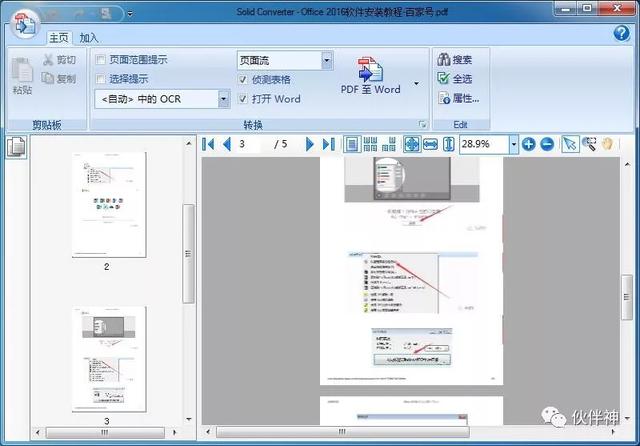Enable the 页面范围提示 checkbox
Image resolution: width=640 pixels, height=446 pixels.
coord(100,60)
